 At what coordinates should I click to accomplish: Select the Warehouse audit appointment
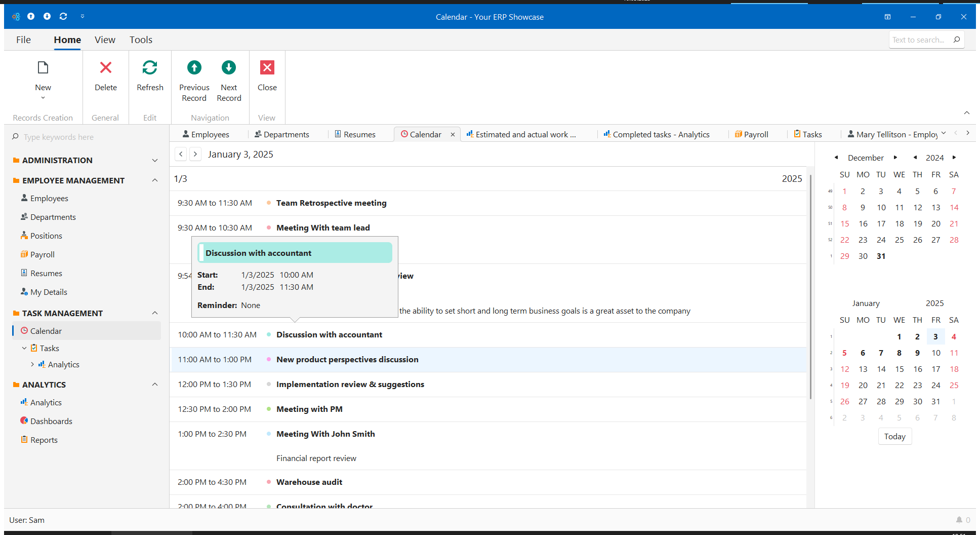309,482
